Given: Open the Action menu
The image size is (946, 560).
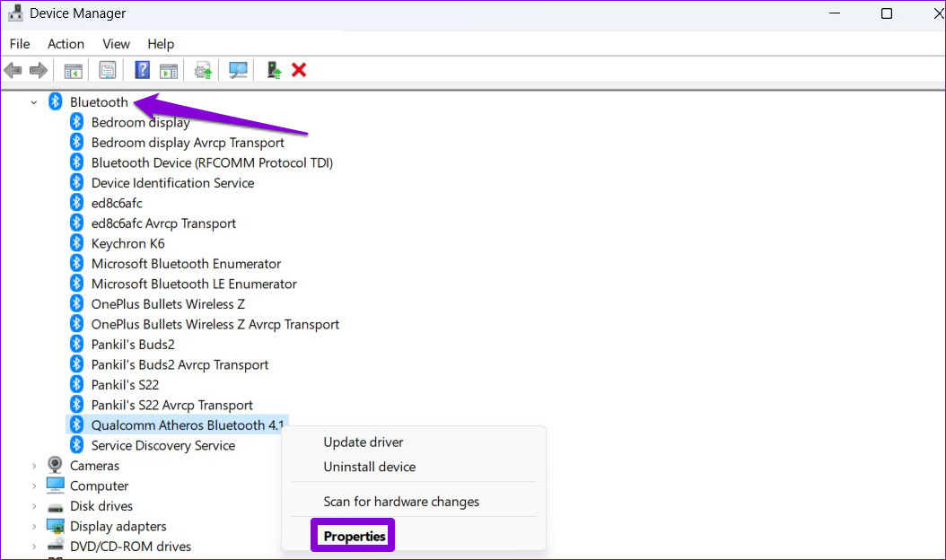Looking at the screenshot, I should pyautogui.click(x=66, y=43).
